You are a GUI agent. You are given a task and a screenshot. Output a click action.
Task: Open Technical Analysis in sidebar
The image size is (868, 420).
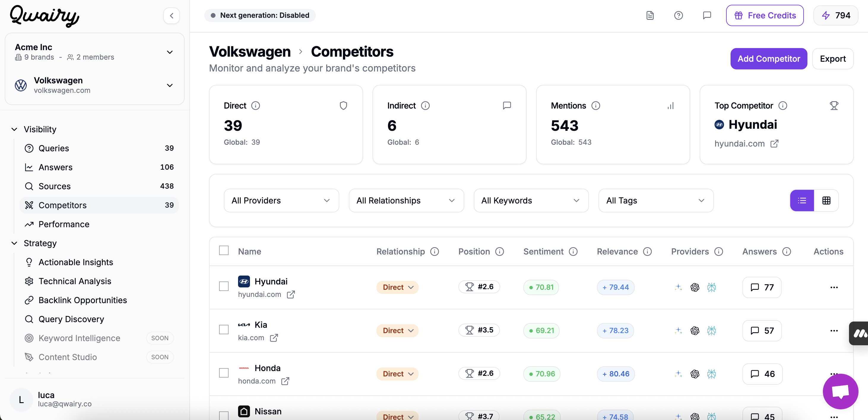[x=99, y=281]
